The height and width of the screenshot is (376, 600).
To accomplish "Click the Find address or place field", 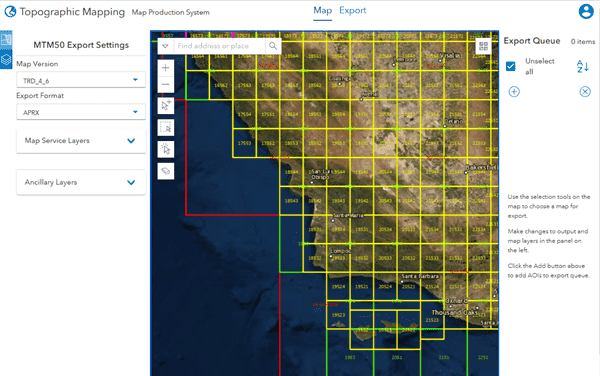I will (219, 46).
